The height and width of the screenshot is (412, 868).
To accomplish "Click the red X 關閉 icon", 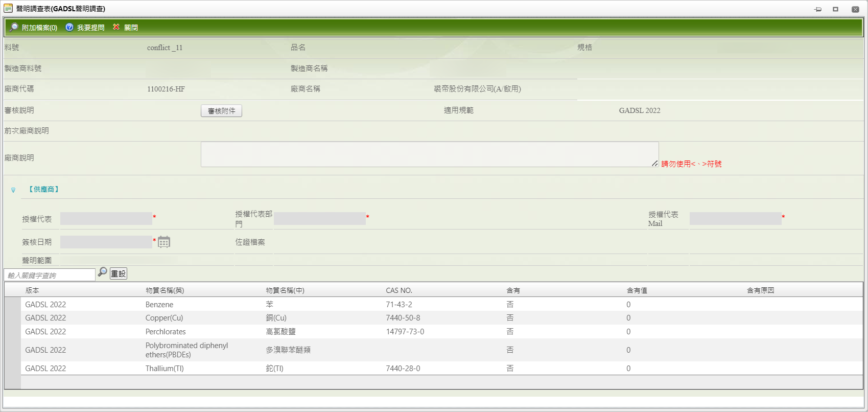I will (x=116, y=27).
